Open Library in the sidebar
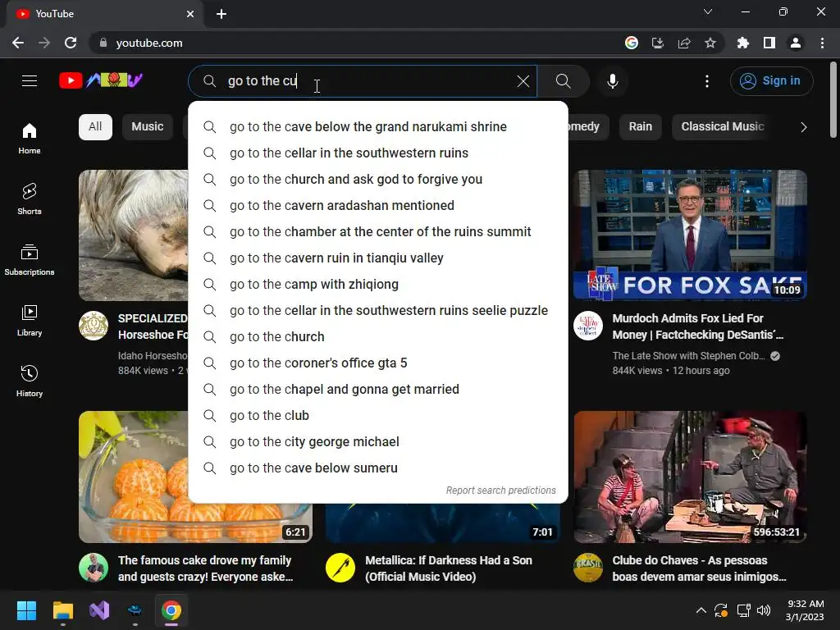The image size is (840, 630). tap(30, 321)
